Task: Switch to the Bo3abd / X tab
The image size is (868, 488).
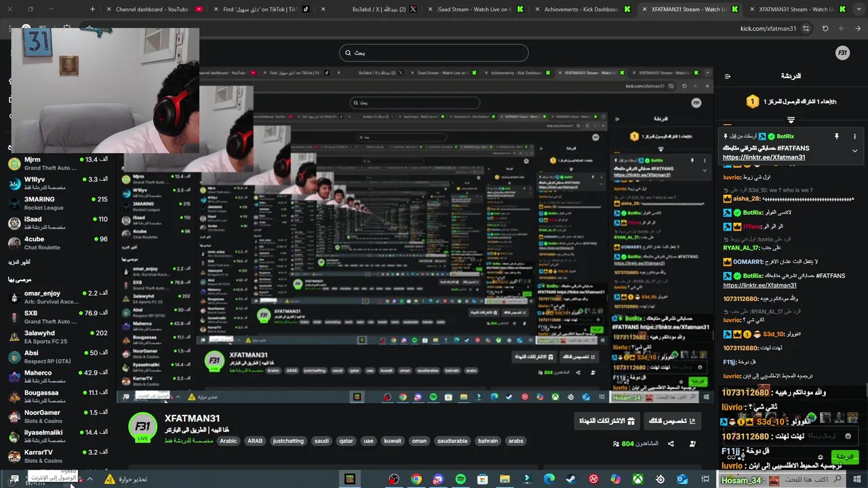Action: pyautogui.click(x=368, y=9)
